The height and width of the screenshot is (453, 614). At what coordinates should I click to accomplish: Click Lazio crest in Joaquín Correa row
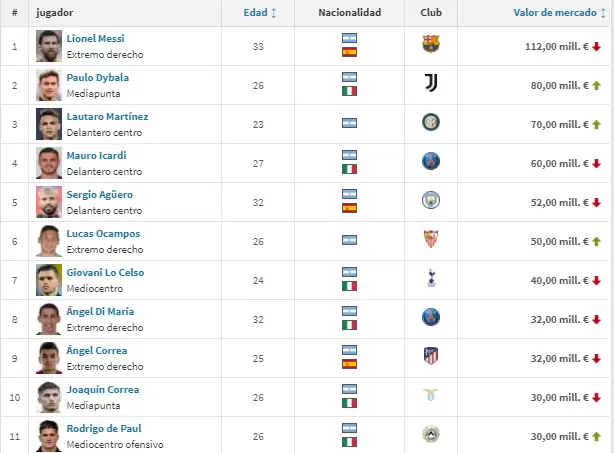coord(431,395)
